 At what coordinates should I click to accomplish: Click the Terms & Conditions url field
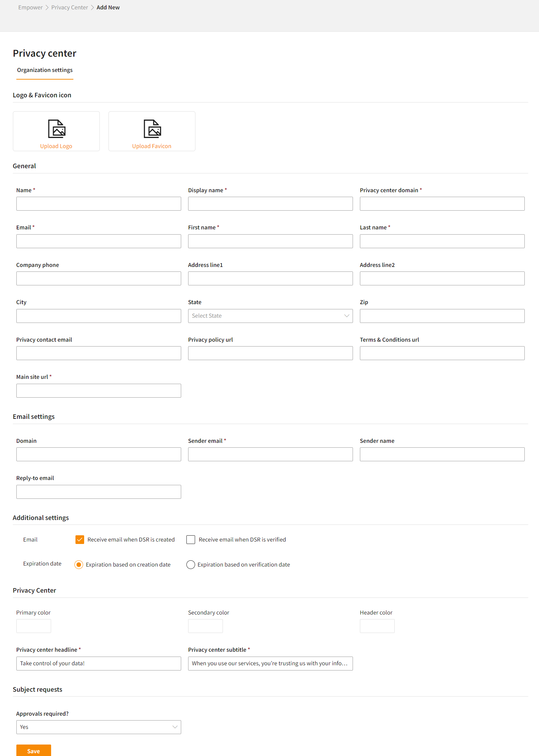442,353
